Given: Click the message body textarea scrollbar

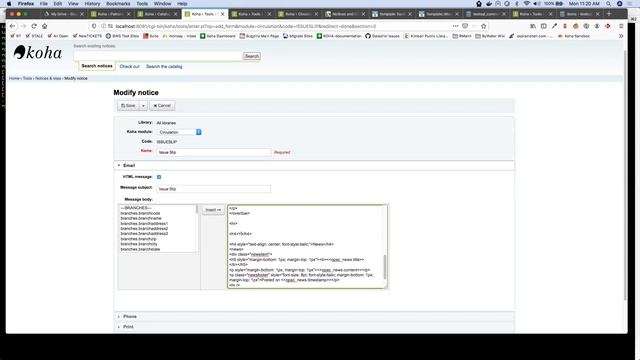Looking at the screenshot, I should click(x=384, y=267).
